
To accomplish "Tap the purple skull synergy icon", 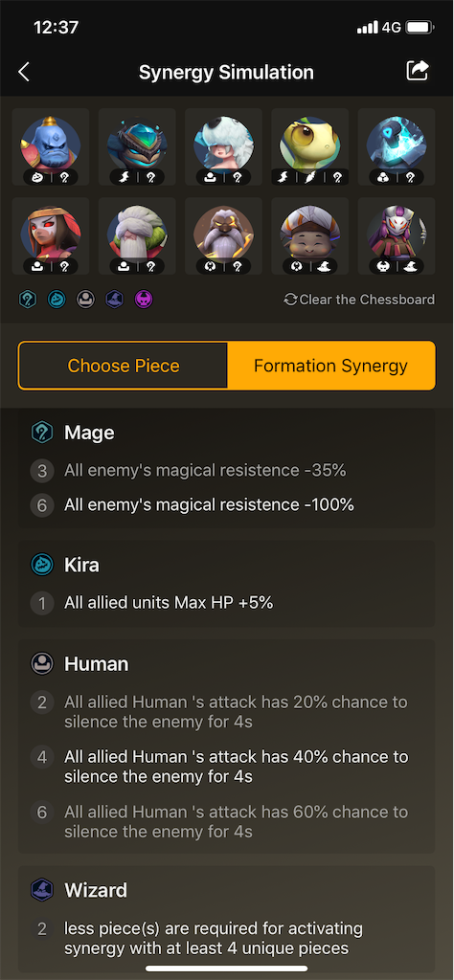I will coord(144,300).
